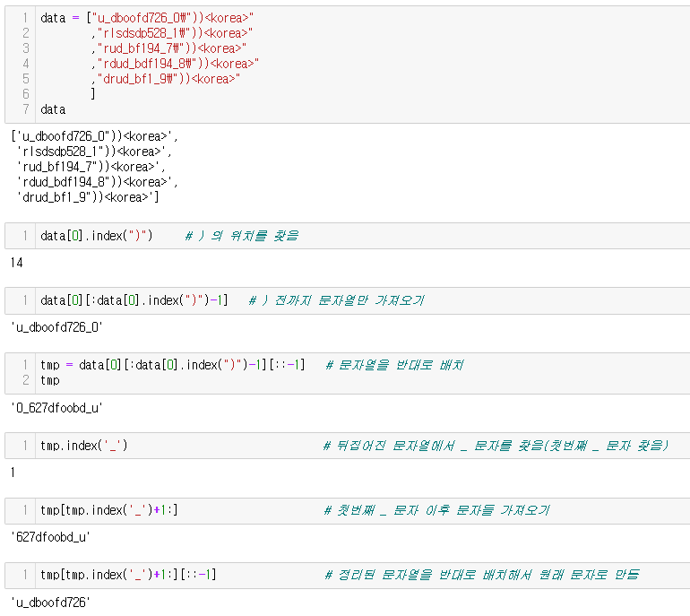The height and width of the screenshot is (616, 690).
Task: Select the cell data[0][:data[0].index(")")-1]
Action: tap(348, 300)
